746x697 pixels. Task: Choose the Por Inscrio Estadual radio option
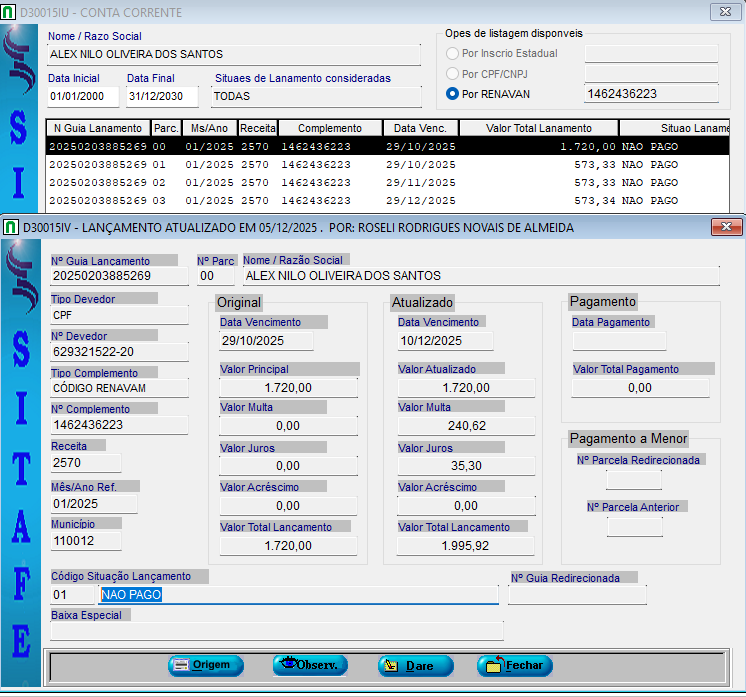click(x=453, y=54)
